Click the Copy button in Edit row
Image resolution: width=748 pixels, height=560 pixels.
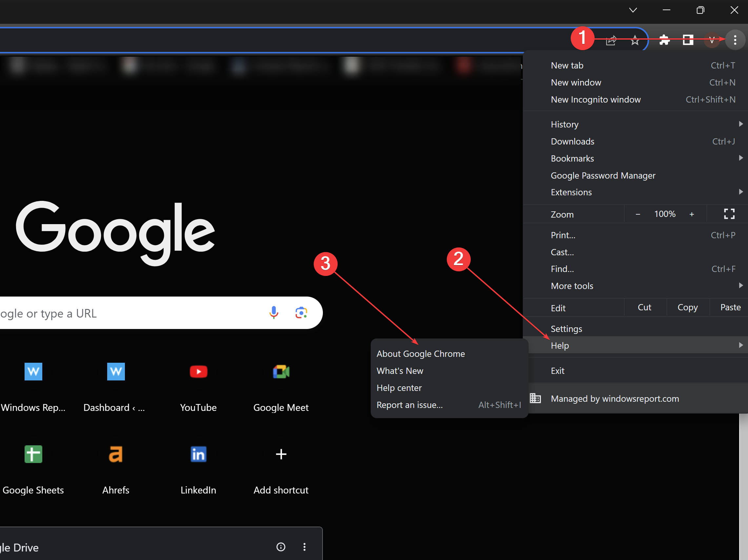(687, 308)
